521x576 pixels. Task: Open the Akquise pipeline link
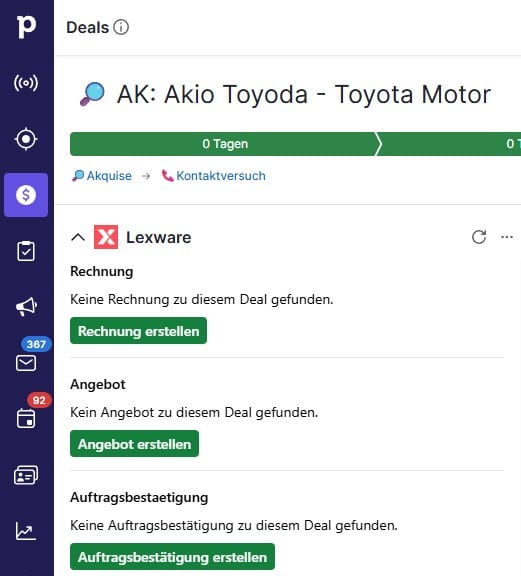click(x=102, y=176)
